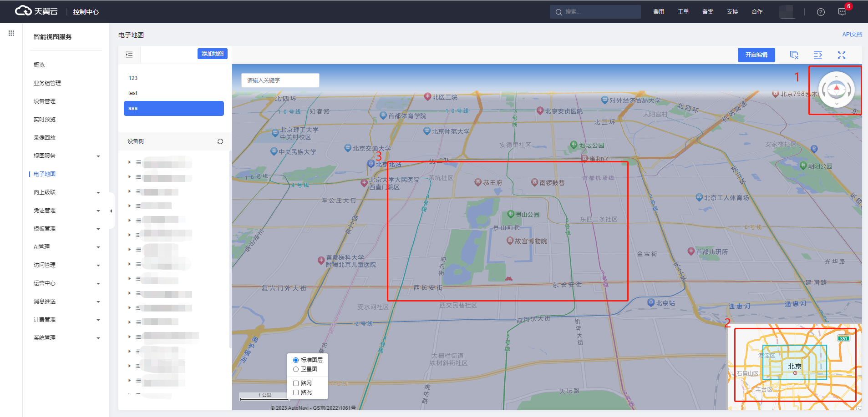This screenshot has height=417, width=868.
Task: Expand the 系统管理 menu section
Action: 66,338
